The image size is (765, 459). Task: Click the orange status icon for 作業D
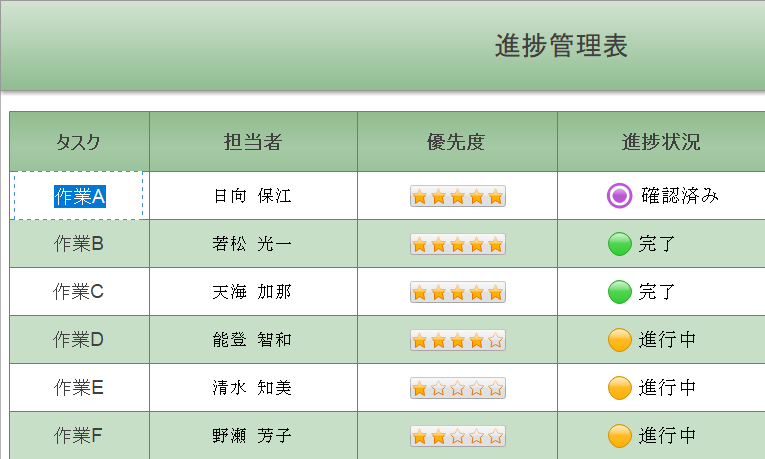pos(620,340)
